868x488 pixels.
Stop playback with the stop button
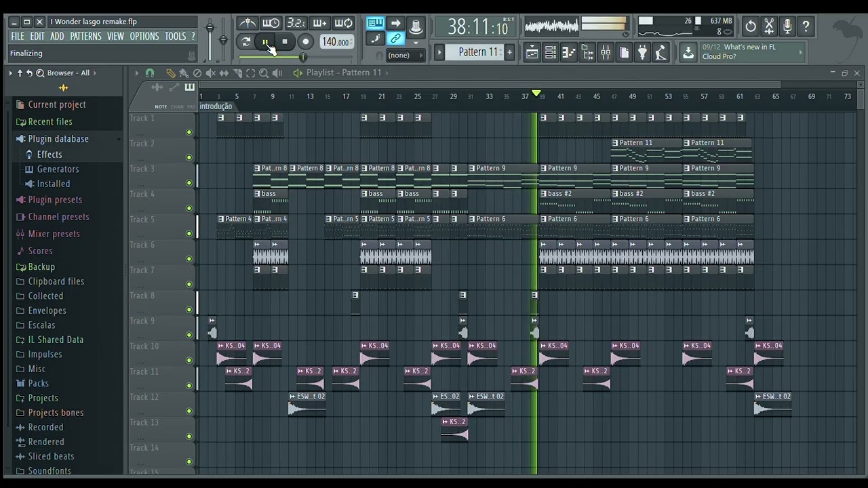point(285,42)
